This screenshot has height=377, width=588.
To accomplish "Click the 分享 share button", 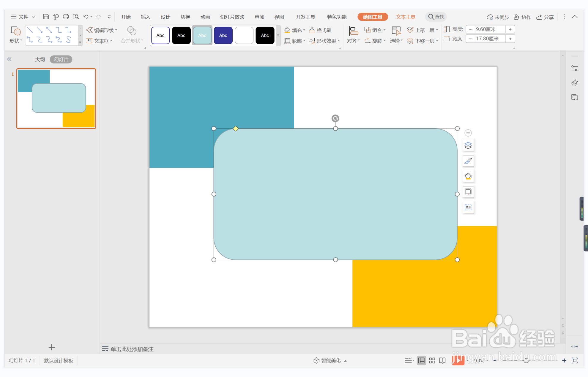I will (x=545, y=17).
